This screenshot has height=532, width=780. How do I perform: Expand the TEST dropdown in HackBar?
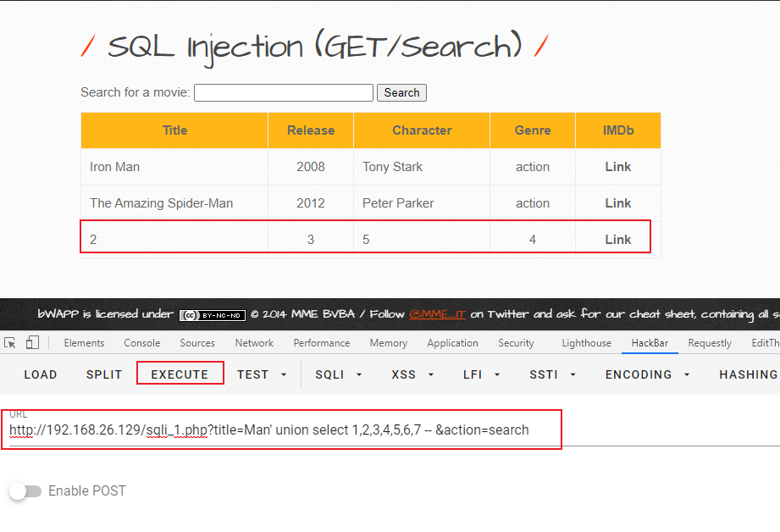click(x=262, y=374)
